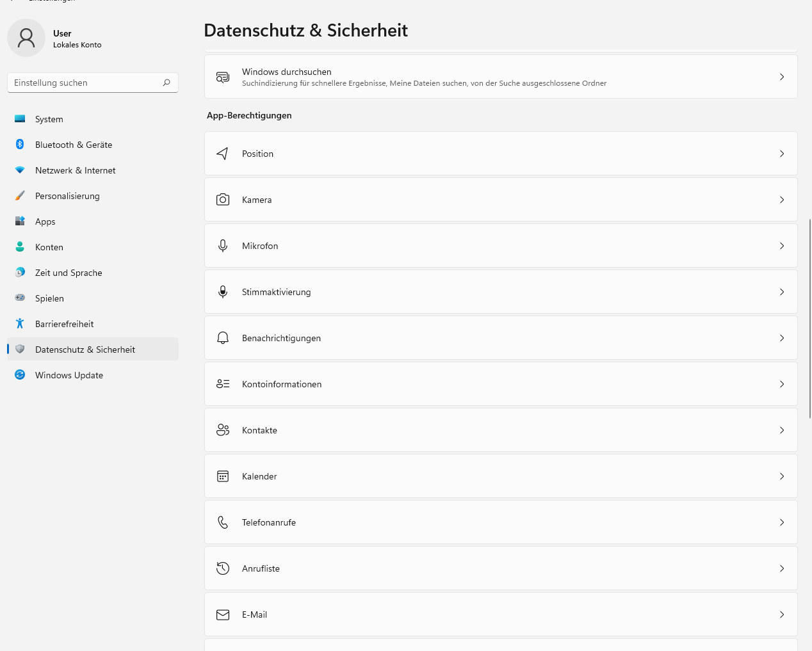Screen dimensions: 812x651
Task: Click the E-Mail envelope icon
Action: (223, 615)
